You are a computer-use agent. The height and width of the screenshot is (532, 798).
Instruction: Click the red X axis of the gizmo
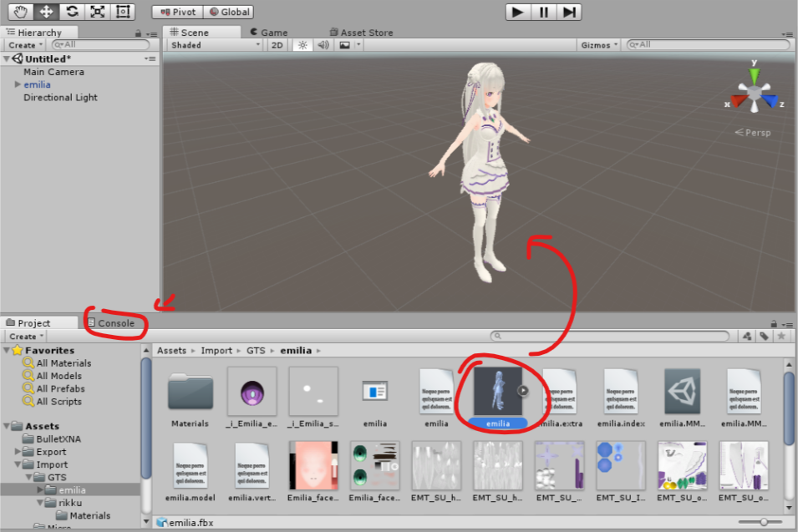tap(740, 101)
